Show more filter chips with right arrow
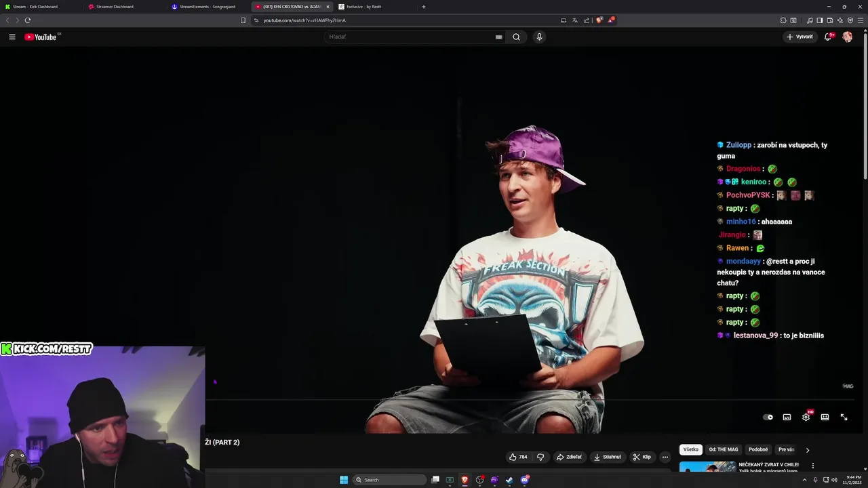This screenshot has height=488, width=868. (x=807, y=449)
